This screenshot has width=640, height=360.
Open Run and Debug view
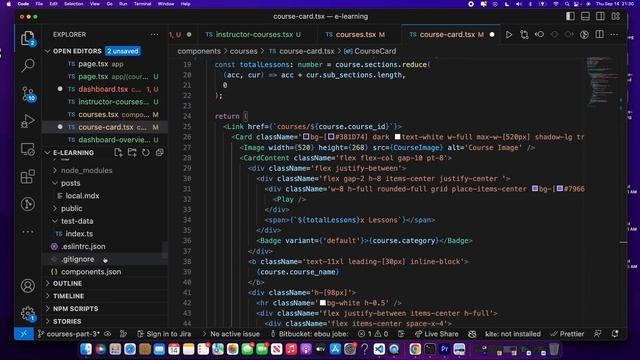pyautogui.click(x=28, y=121)
